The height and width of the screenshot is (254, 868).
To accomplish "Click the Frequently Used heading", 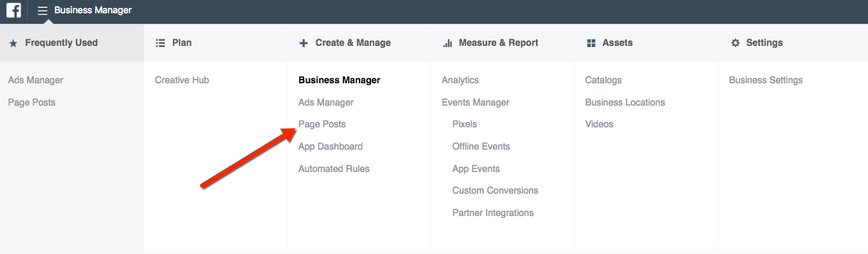I will [x=61, y=43].
